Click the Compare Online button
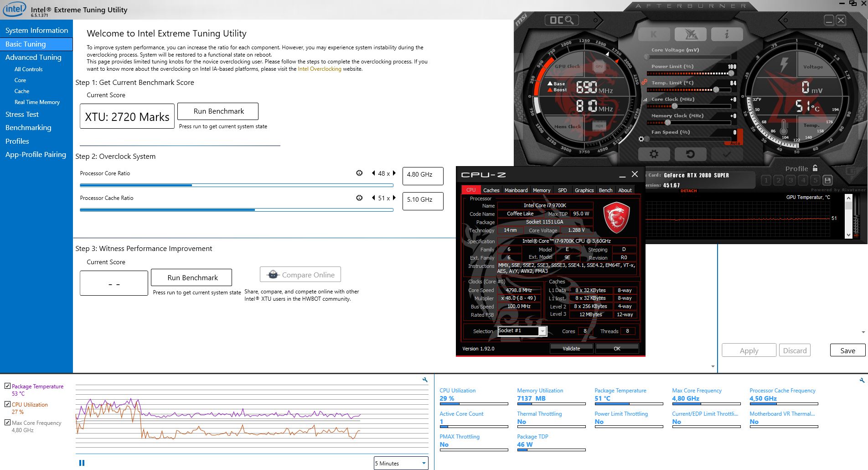 [300, 275]
